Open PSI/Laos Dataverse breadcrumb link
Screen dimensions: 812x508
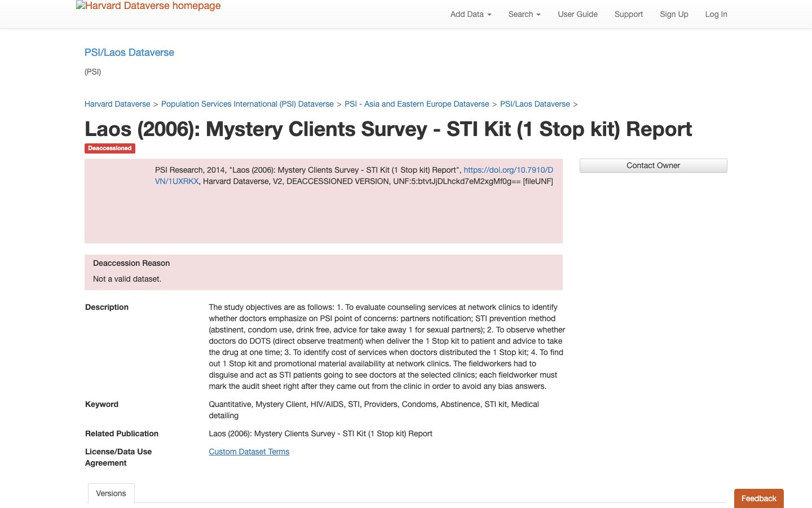click(535, 104)
